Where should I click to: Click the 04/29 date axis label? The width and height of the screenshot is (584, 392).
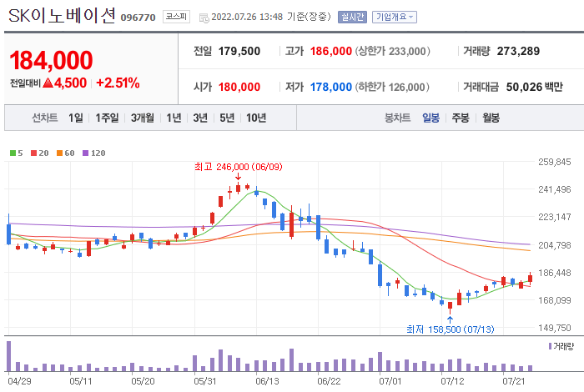point(19,381)
